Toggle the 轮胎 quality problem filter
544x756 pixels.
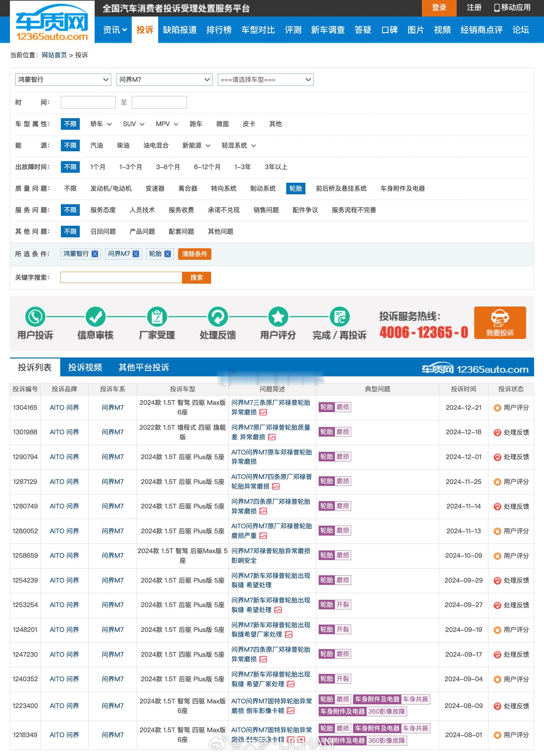[296, 189]
